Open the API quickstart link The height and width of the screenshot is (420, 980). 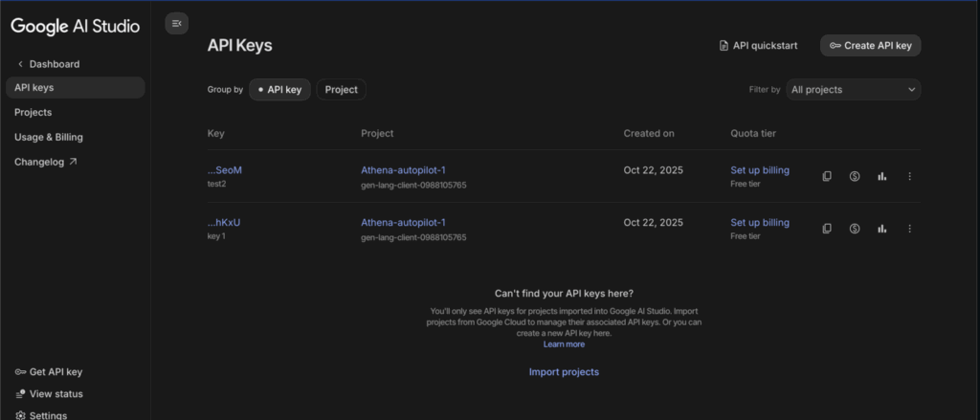[x=760, y=45]
